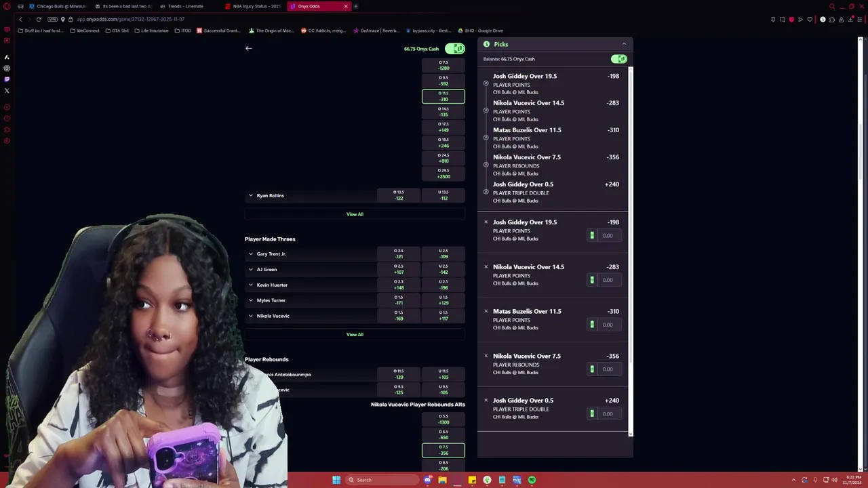Open Discord from the taskbar

coord(427,480)
